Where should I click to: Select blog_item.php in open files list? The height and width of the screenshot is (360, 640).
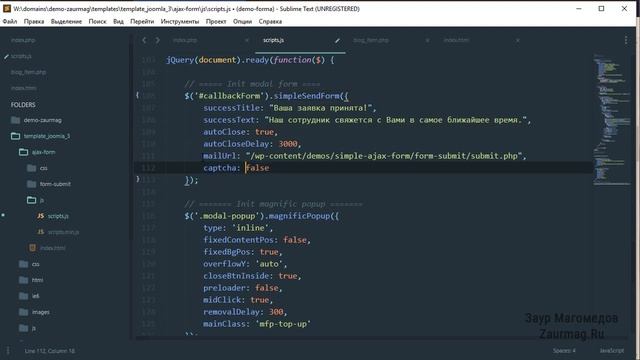click(x=29, y=72)
